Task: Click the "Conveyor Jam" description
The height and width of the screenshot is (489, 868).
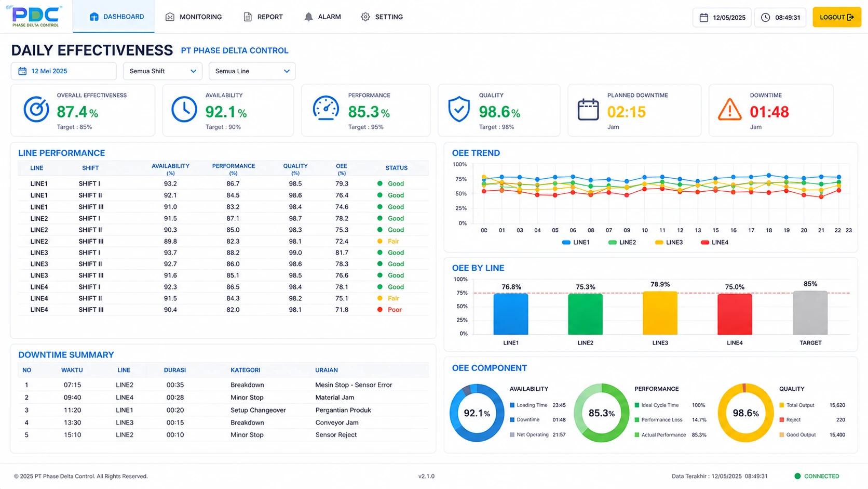Action: point(337,422)
